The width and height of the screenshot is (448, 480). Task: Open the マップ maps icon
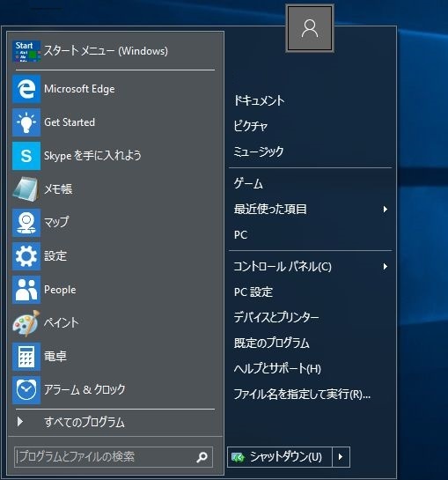coord(26,223)
